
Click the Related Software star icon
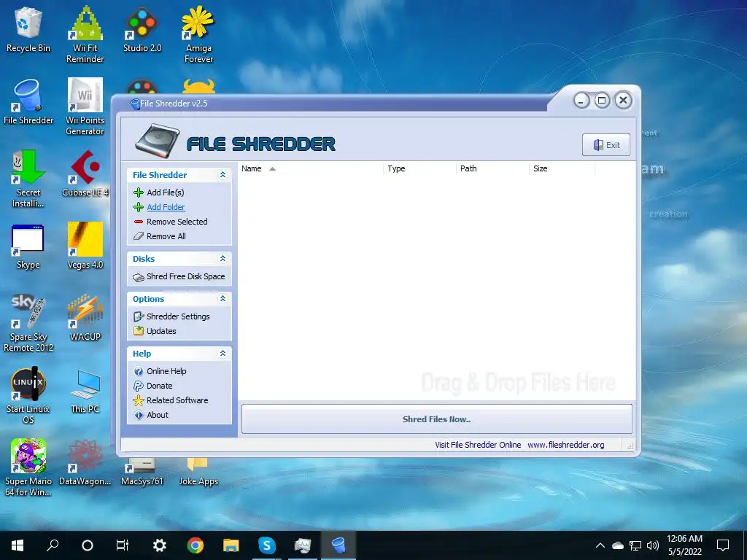[x=139, y=400]
